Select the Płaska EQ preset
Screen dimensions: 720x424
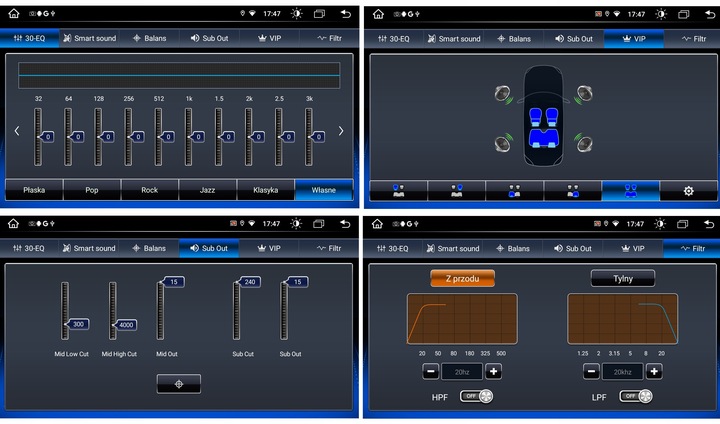pos(34,190)
